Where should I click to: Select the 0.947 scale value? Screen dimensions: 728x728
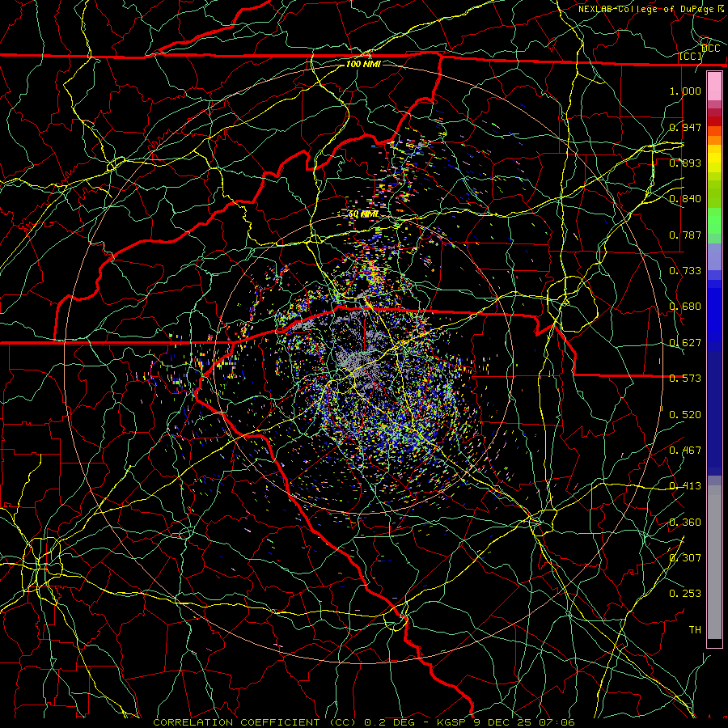tap(685, 127)
